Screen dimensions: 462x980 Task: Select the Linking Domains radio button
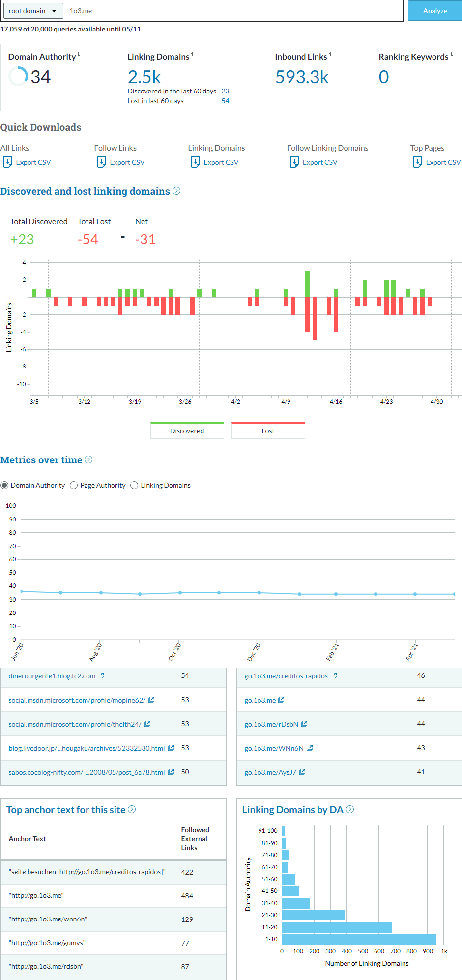134,485
